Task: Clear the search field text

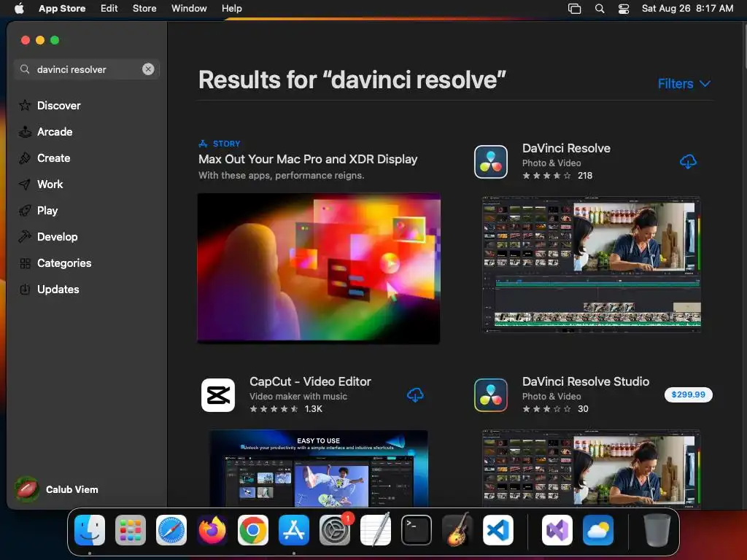Action: click(x=148, y=69)
